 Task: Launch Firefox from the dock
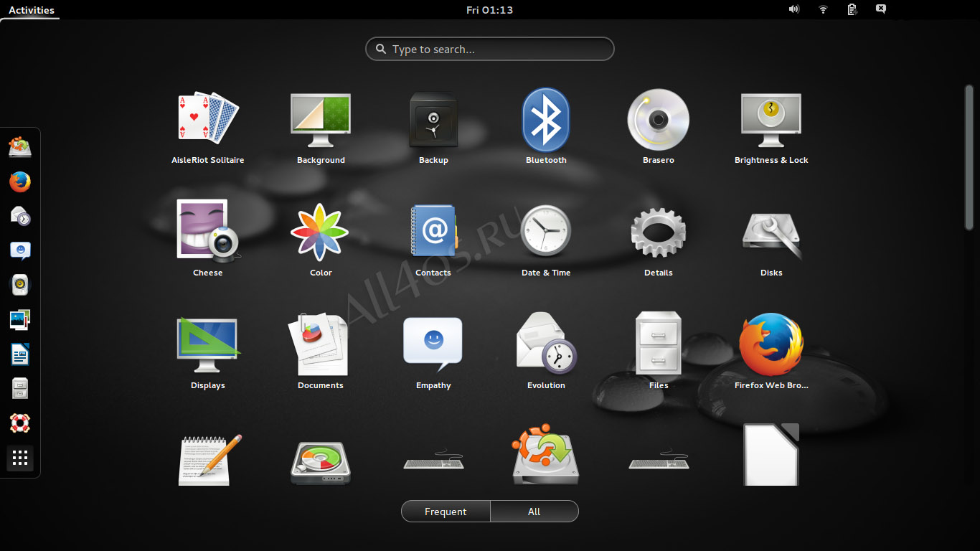pos(20,182)
